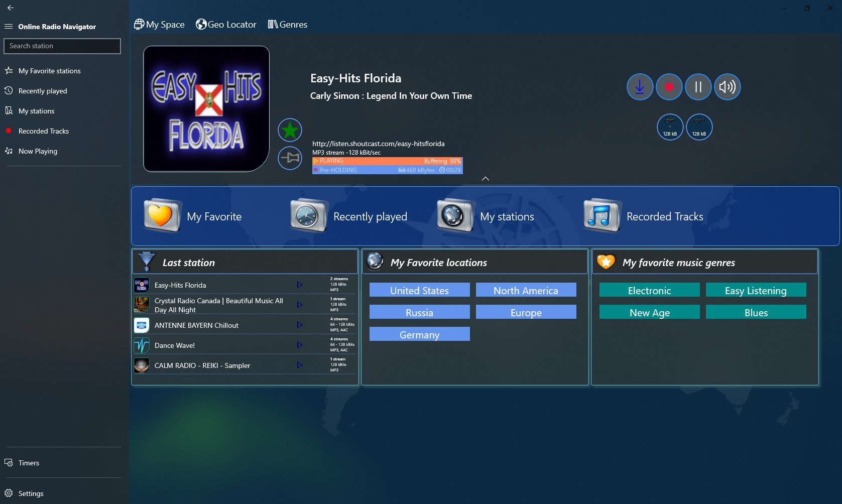The image size is (842, 504).
Task: Open the My Favorite heart folder tile
Action: point(193,216)
